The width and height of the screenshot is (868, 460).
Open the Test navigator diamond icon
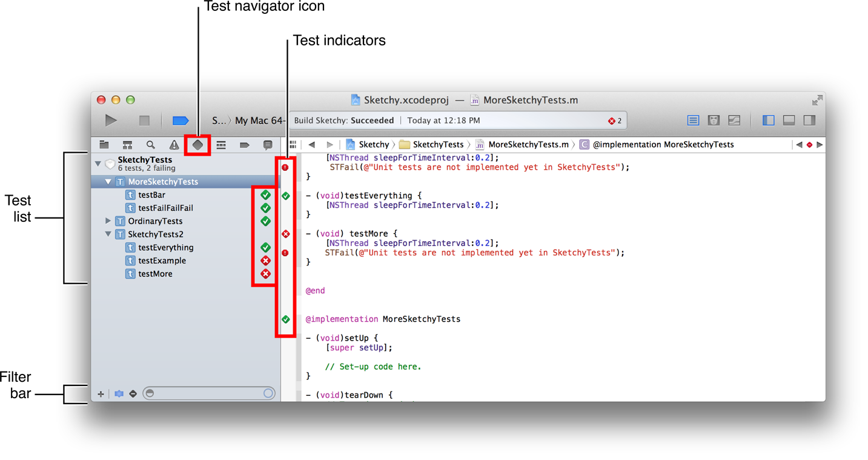(197, 145)
